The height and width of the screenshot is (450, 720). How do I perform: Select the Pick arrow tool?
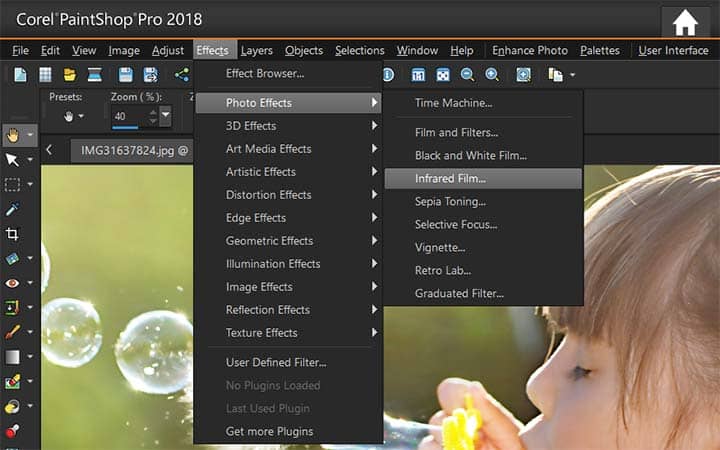click(x=12, y=160)
